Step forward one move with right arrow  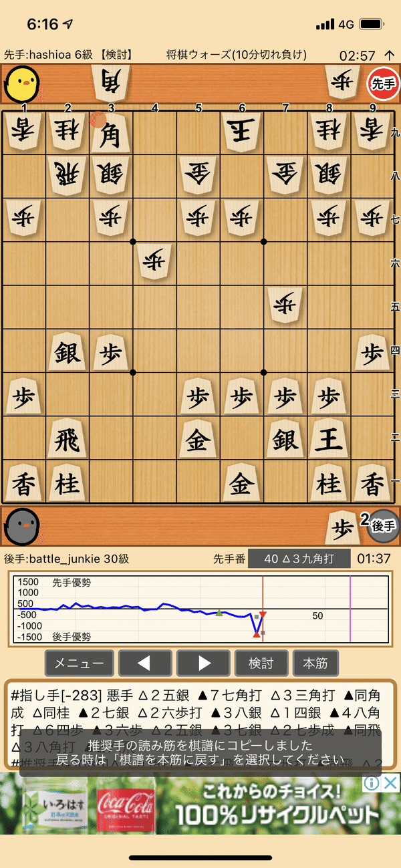[203, 664]
